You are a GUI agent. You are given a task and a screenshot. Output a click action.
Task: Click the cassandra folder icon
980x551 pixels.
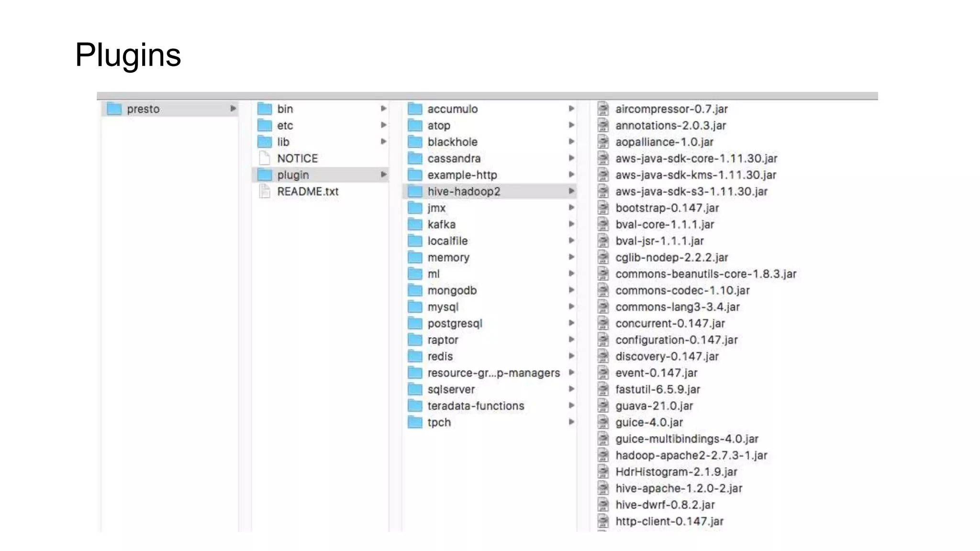[x=415, y=158]
